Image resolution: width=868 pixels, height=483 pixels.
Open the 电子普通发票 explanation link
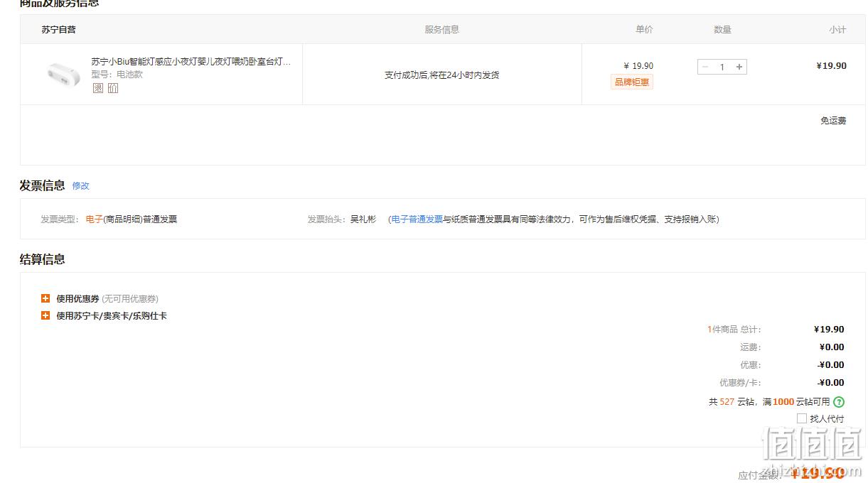tap(417, 219)
